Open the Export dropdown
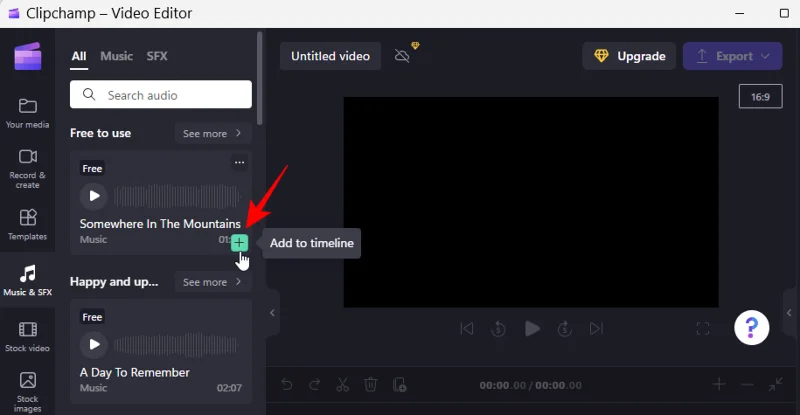 click(x=732, y=56)
